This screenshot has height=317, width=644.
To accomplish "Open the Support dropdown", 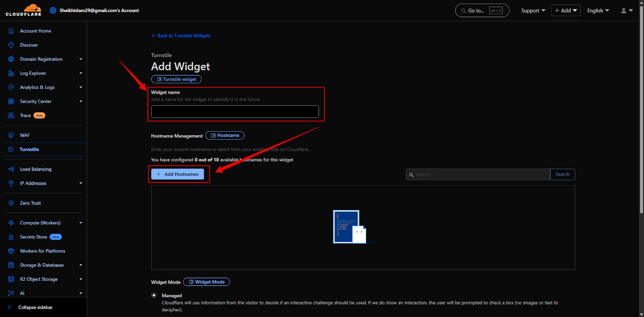I will pyautogui.click(x=533, y=10).
